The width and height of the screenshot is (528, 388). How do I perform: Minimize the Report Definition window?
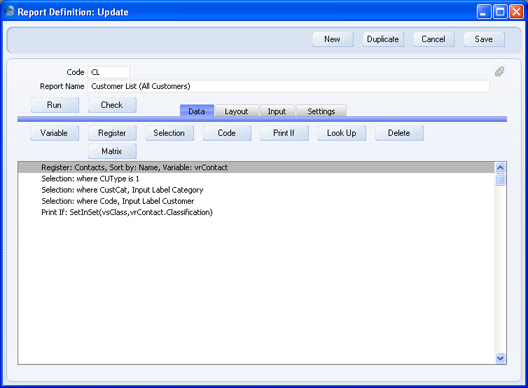tap(484, 12)
